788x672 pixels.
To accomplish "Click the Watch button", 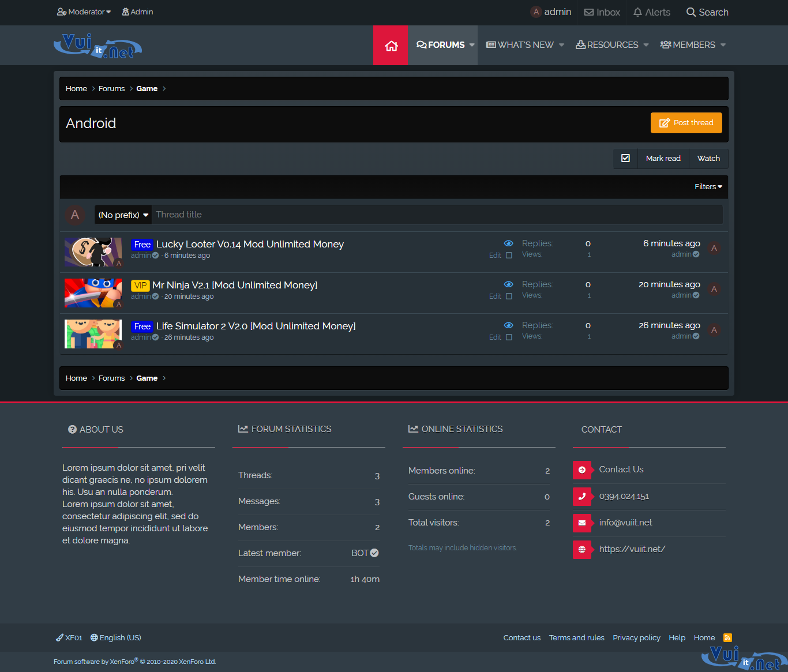I will click(x=708, y=158).
